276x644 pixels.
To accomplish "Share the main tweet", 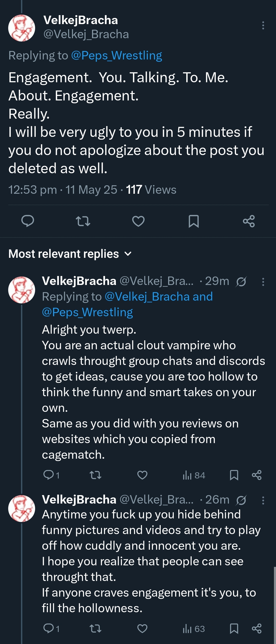I will click(x=249, y=221).
